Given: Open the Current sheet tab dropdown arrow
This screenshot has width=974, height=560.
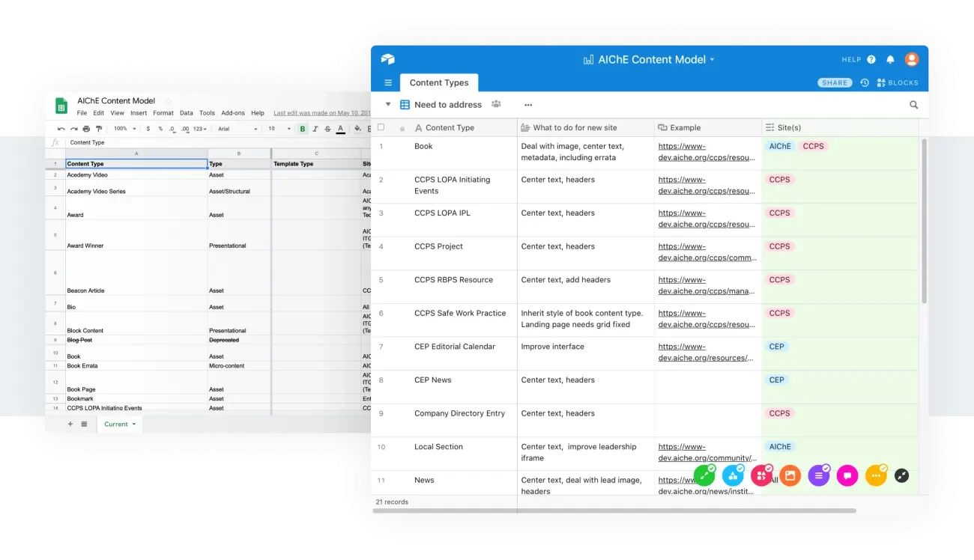Looking at the screenshot, I should tap(134, 424).
